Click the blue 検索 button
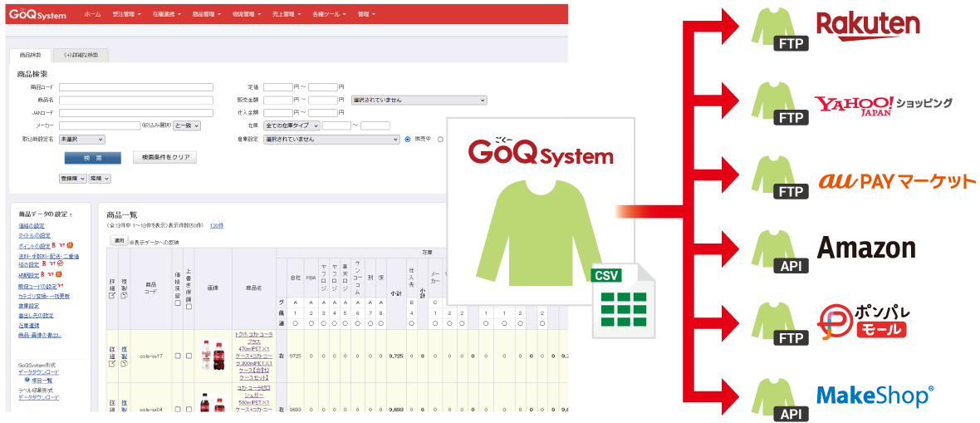The image size is (980, 423). (x=93, y=158)
